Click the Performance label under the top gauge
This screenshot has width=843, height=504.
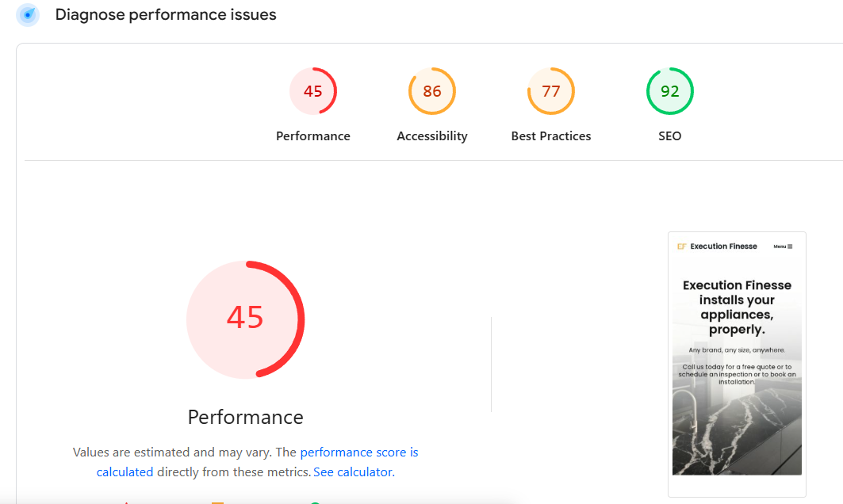tap(312, 136)
